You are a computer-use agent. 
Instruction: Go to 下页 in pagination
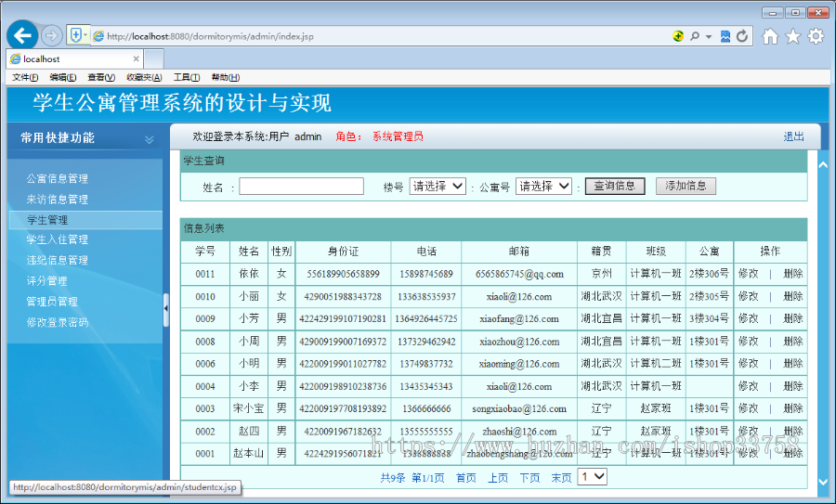coord(529,478)
